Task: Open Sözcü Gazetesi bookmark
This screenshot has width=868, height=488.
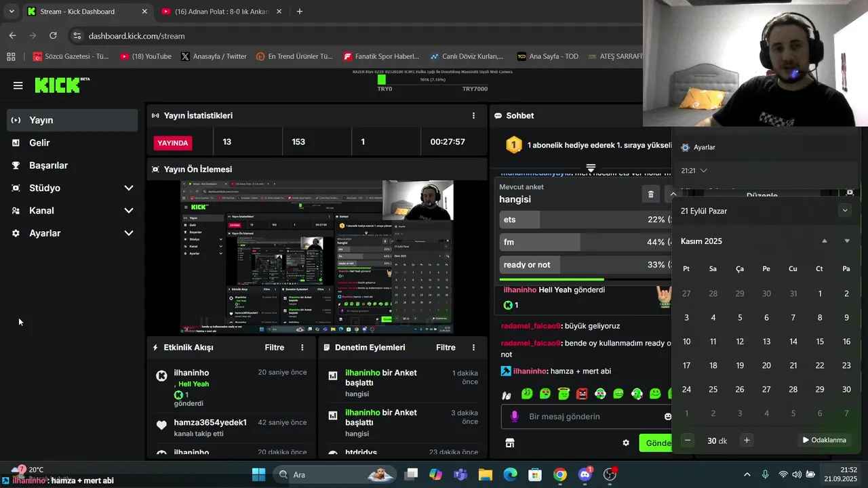Action: 71,56
